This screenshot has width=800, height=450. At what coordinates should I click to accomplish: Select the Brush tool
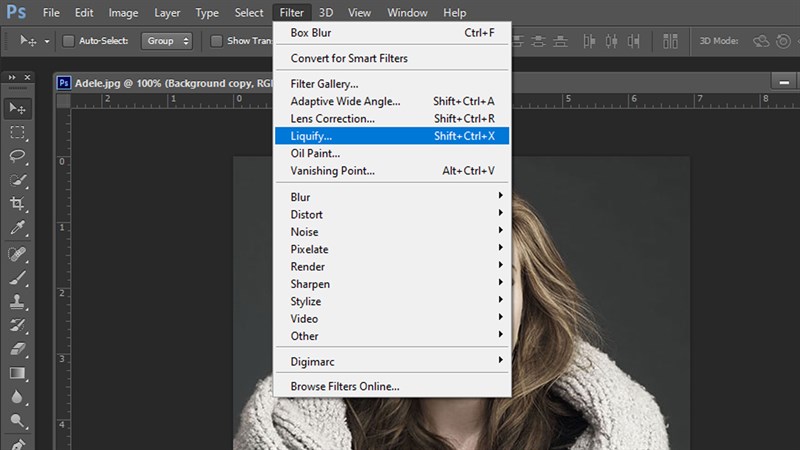click(x=17, y=278)
